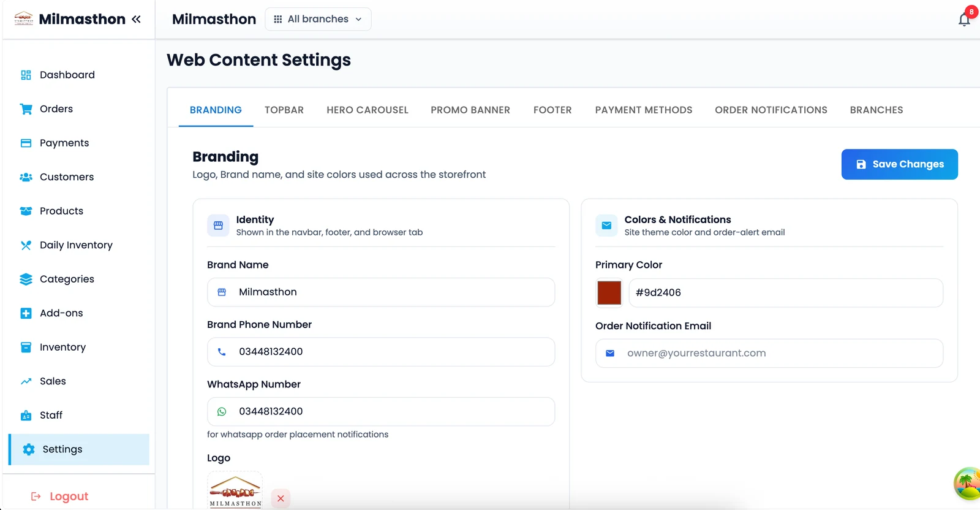The height and width of the screenshot is (510, 980).
Task: Click the Brand Phone Number field
Action: [381, 352]
